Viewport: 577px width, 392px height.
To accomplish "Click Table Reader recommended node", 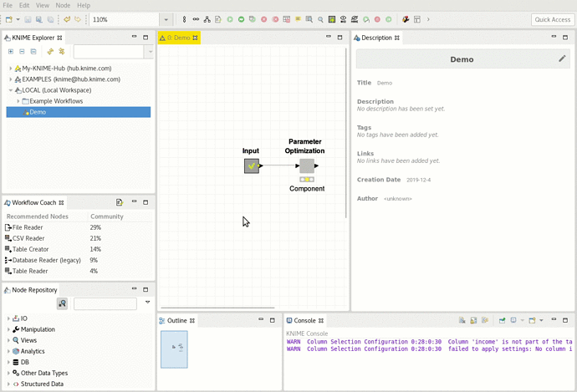I will point(30,271).
